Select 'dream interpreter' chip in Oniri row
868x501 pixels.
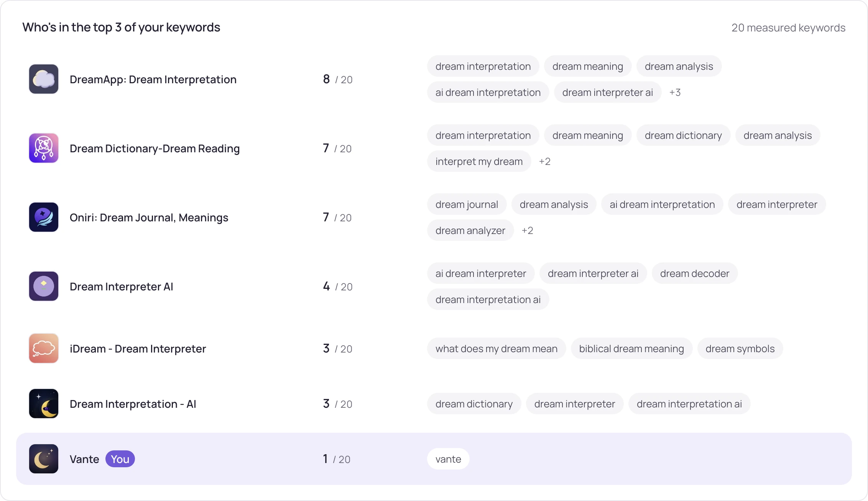click(777, 204)
